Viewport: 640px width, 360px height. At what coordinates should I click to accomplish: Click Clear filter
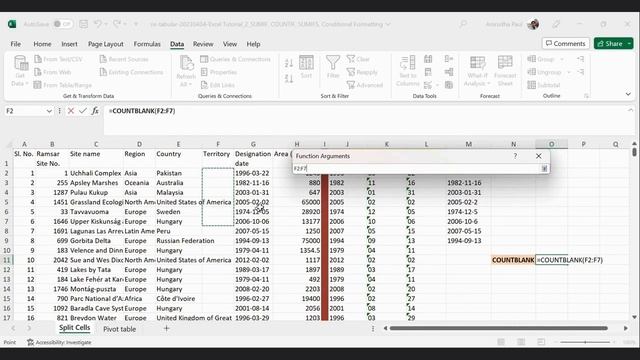coord(358,59)
